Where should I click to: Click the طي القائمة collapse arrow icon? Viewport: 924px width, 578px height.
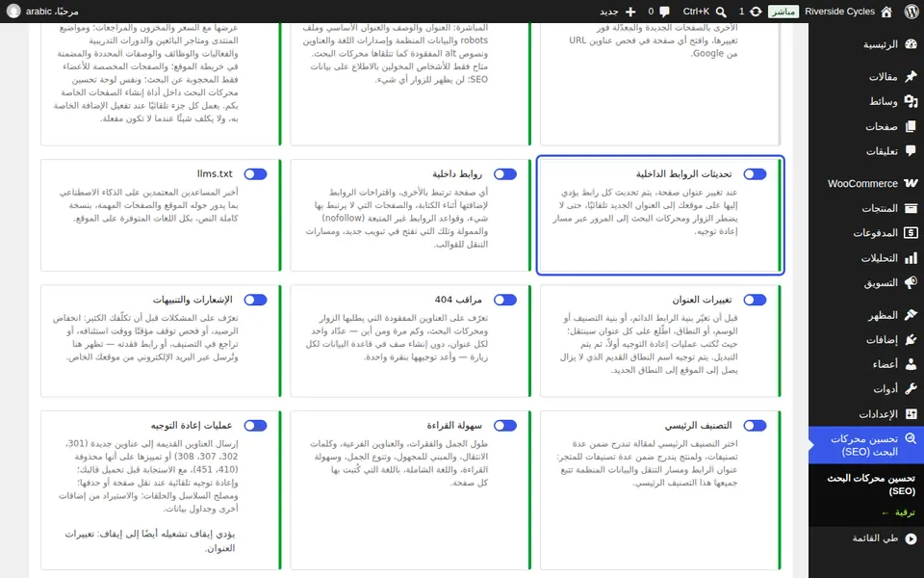click(x=911, y=539)
